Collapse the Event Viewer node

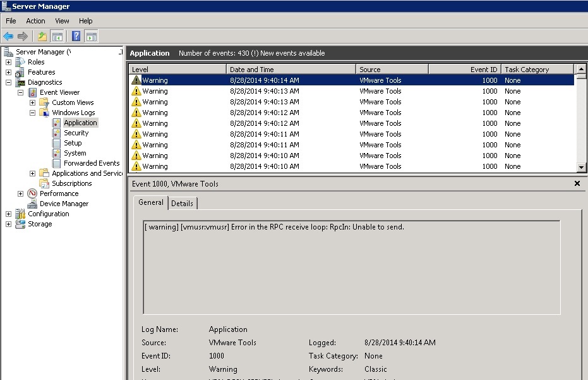[21, 93]
